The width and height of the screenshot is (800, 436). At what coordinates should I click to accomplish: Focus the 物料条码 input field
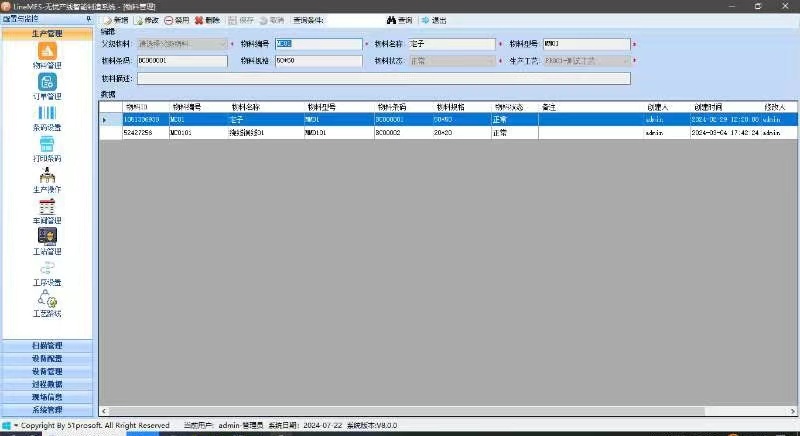click(x=182, y=61)
